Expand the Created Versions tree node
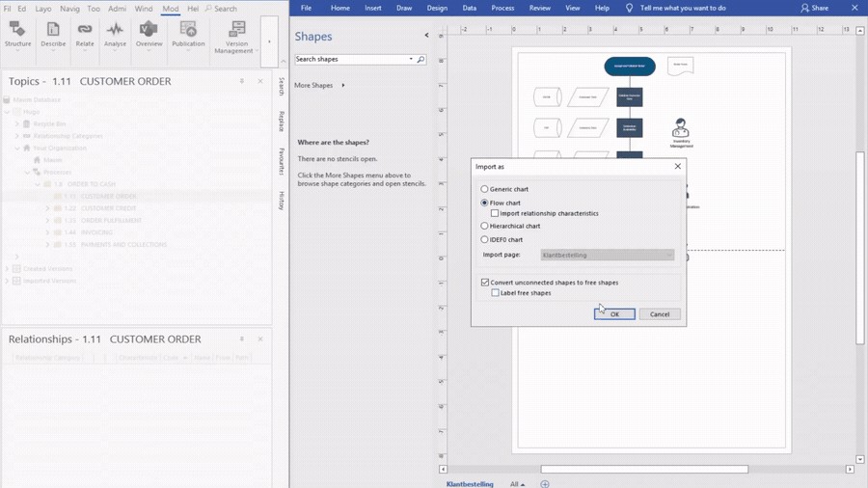 (7, 269)
